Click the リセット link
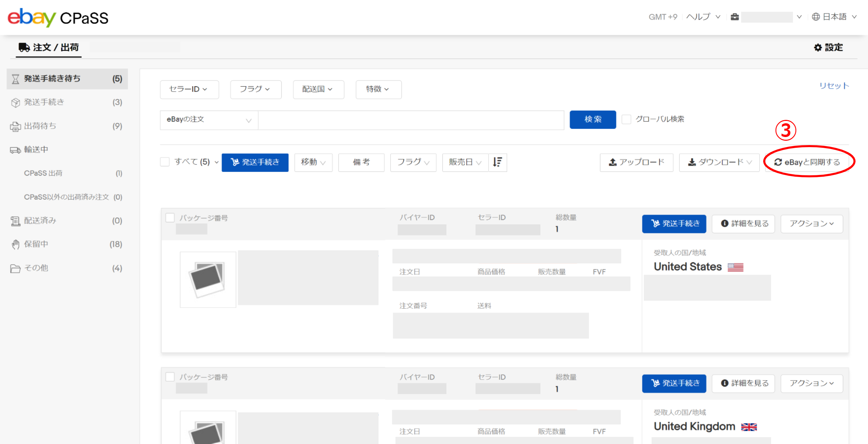This screenshot has width=868, height=444. click(x=834, y=86)
